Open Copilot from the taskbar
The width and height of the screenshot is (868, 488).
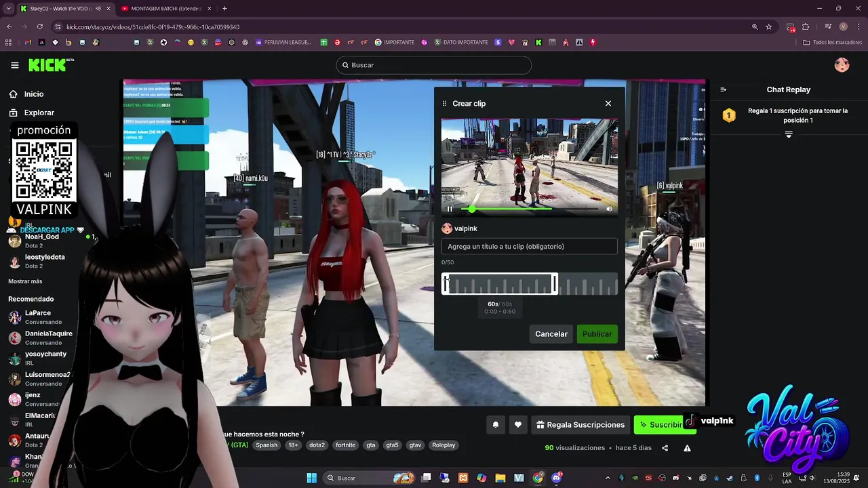point(481,478)
